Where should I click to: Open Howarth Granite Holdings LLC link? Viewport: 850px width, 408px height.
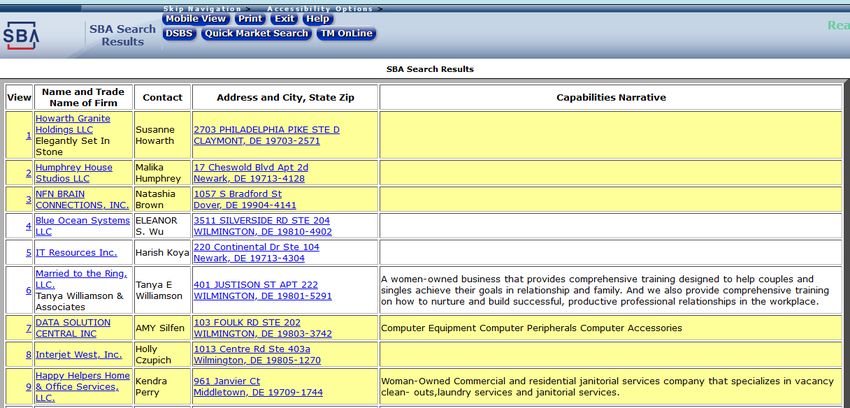tap(73, 124)
